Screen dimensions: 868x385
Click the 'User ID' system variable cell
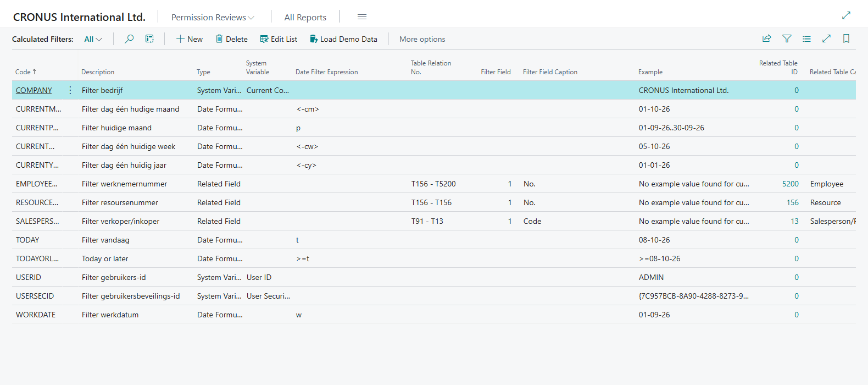pos(259,277)
